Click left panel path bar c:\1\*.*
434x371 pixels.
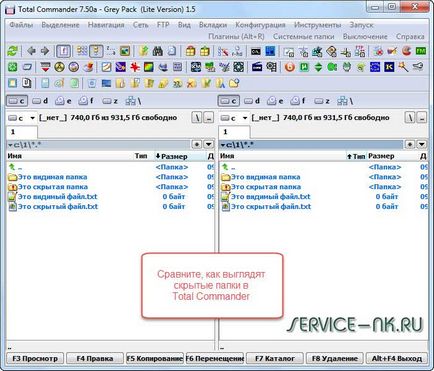point(99,144)
